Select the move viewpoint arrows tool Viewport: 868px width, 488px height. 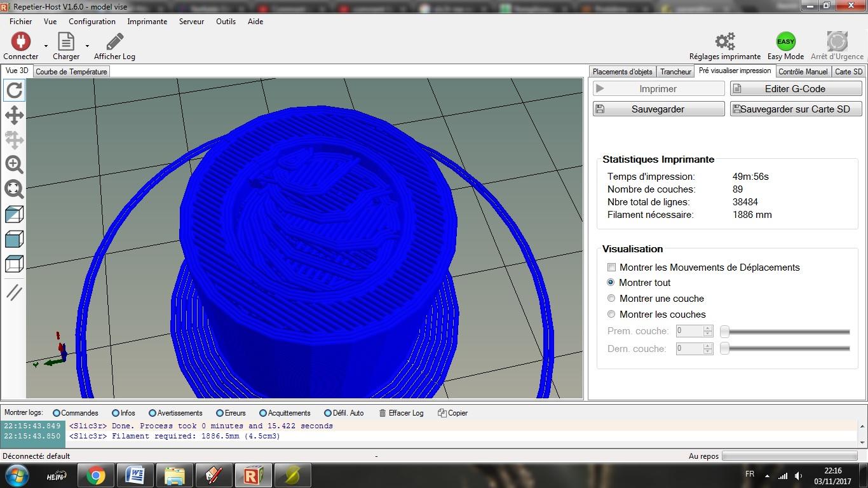coord(14,115)
